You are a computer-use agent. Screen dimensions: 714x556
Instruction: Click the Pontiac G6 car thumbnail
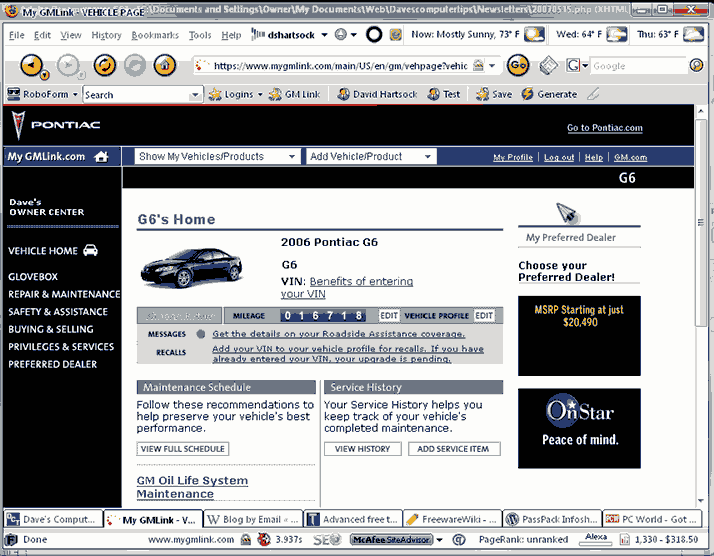point(192,268)
